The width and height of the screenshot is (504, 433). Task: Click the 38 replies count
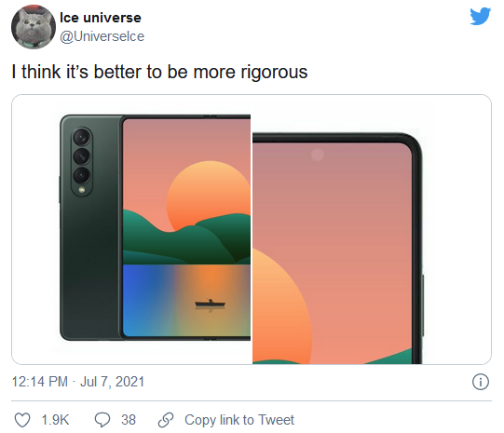pos(129,420)
